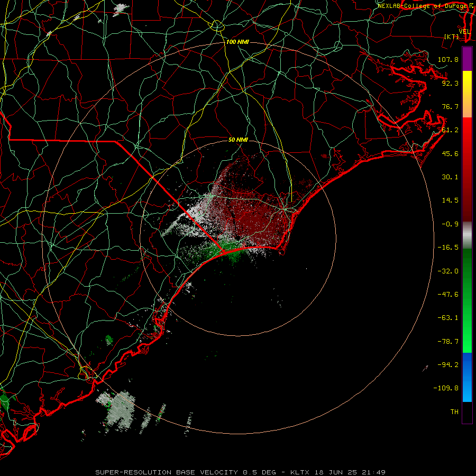476x476 pixels.
Task: Select the -32.0 legend value
Action: pos(448,271)
